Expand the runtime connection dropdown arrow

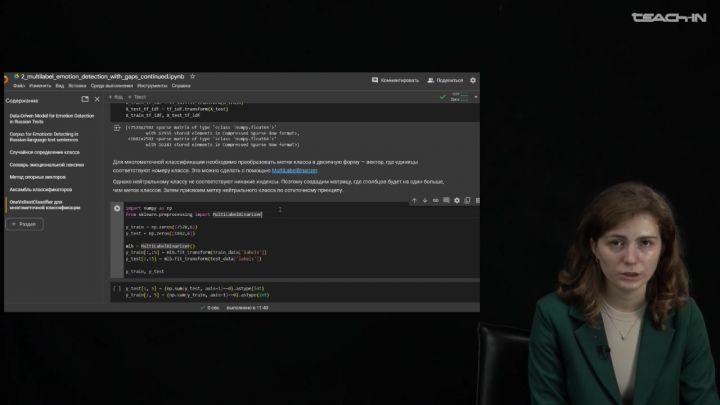coord(476,97)
